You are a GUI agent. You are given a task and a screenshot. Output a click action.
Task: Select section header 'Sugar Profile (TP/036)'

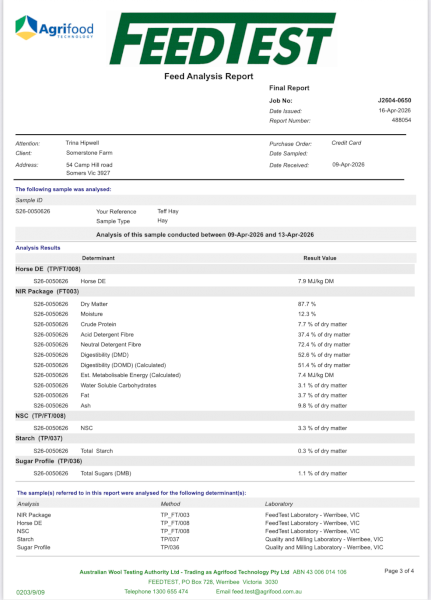49,461
